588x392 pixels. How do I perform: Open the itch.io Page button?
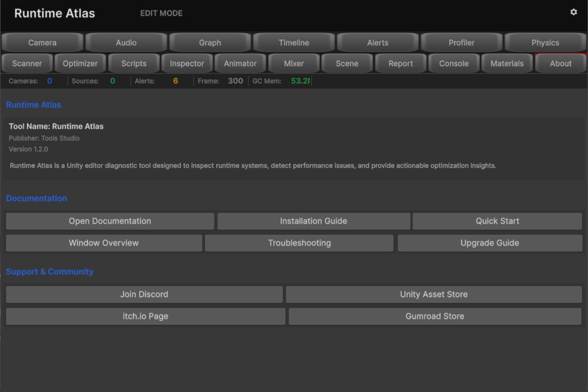point(146,317)
